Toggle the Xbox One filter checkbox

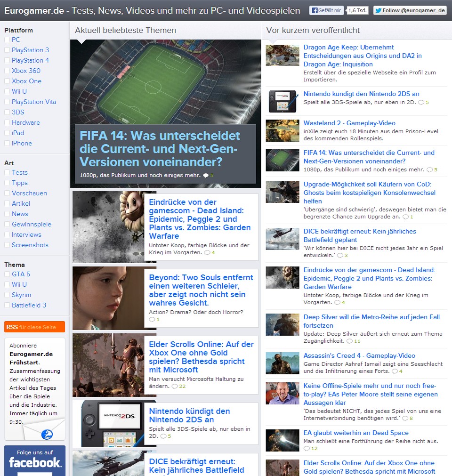(7, 81)
